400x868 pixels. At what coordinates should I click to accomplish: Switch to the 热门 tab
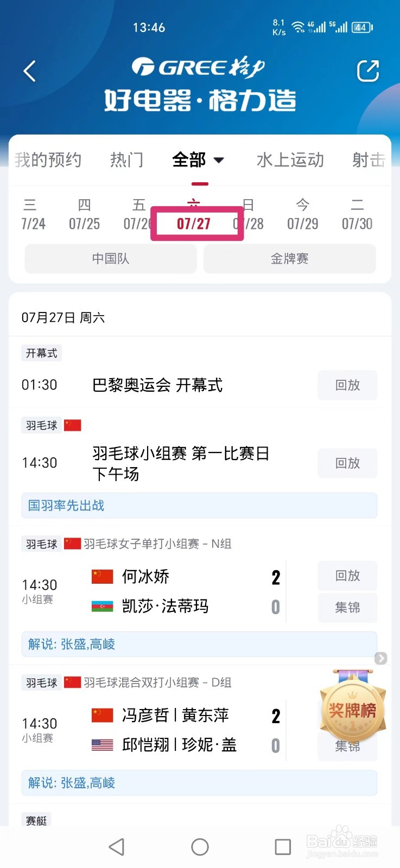click(127, 160)
